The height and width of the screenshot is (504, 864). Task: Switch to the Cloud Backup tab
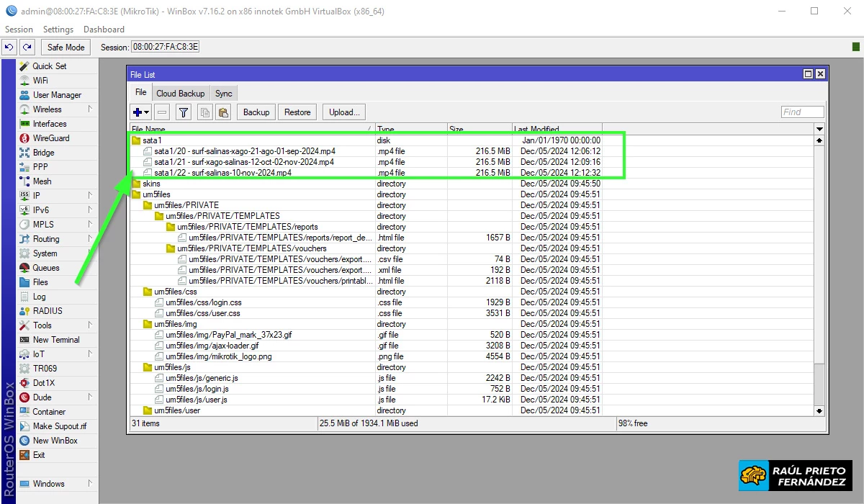click(x=180, y=93)
